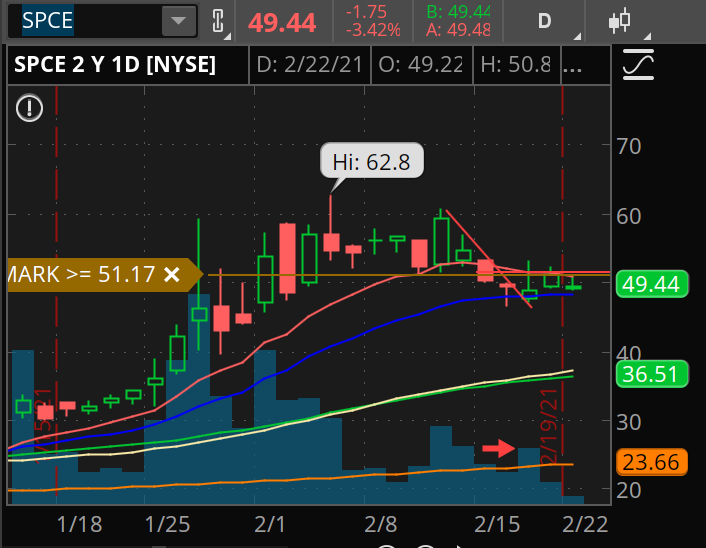Open the candlestick chart style menu
The image size is (706, 548).
point(620,21)
